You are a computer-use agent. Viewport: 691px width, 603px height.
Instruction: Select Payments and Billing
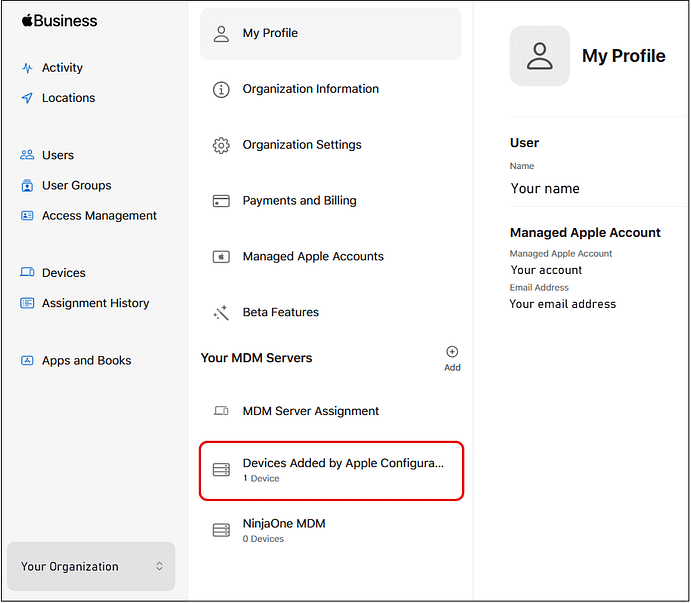tap(299, 201)
